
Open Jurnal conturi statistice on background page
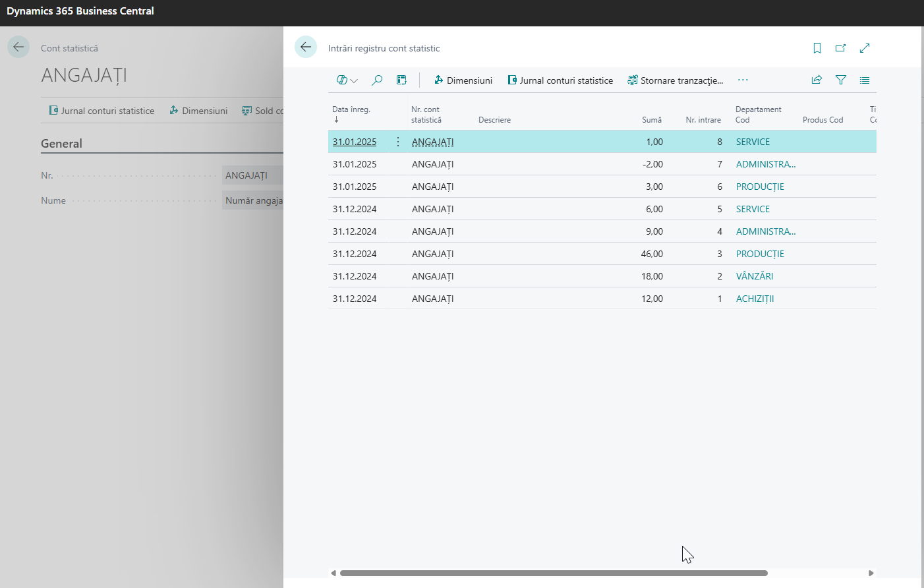pos(101,111)
